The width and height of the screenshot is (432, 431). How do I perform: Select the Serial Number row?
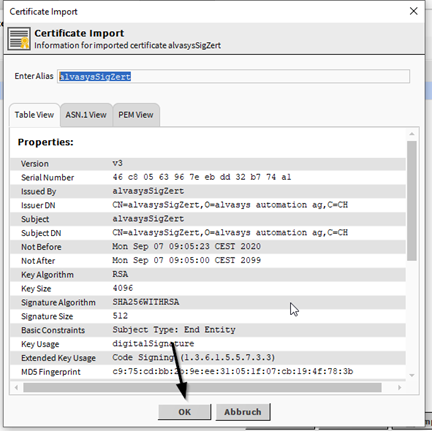click(x=208, y=177)
